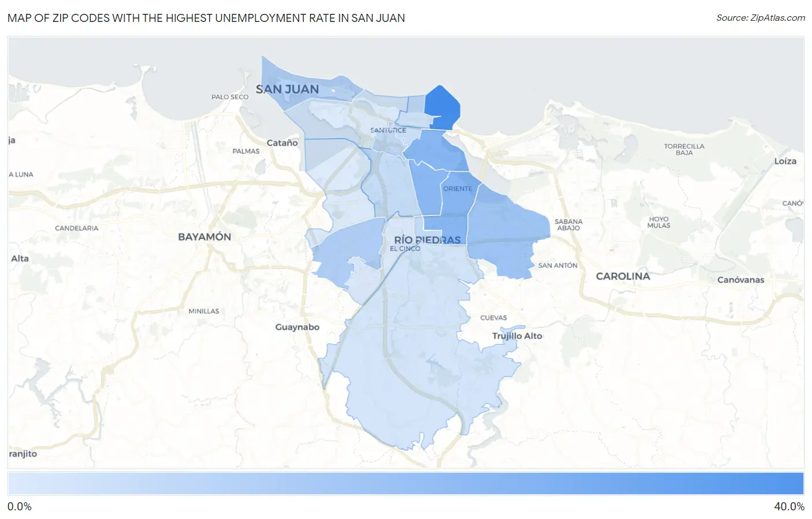Click the SABANA ABAJO label
This screenshot has height=519, width=812.
click(x=568, y=225)
